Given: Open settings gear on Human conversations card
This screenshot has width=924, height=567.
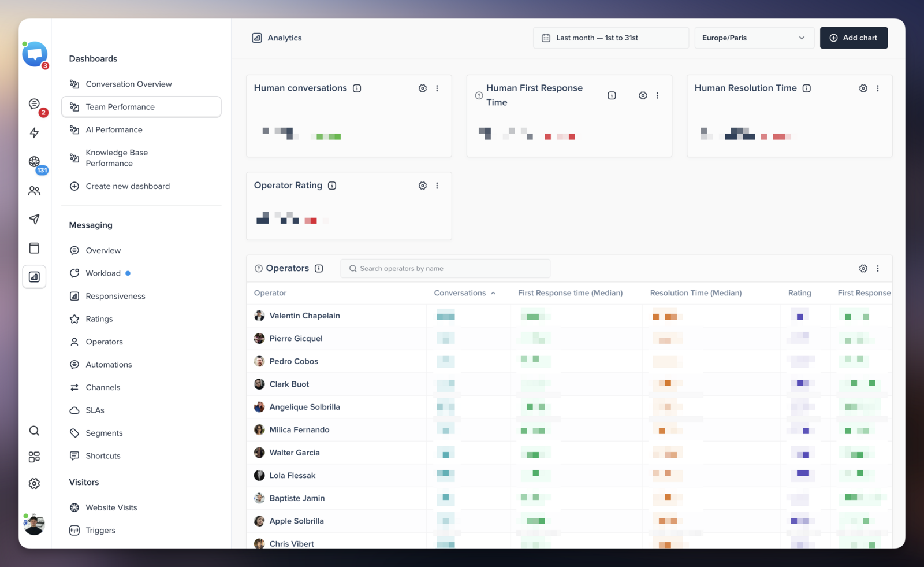Looking at the screenshot, I should pos(423,88).
